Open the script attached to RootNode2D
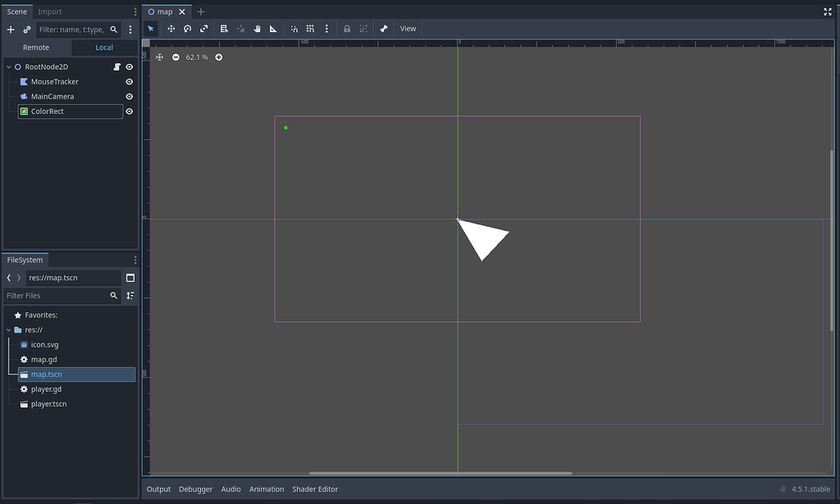This screenshot has width=840, height=504. [x=116, y=67]
